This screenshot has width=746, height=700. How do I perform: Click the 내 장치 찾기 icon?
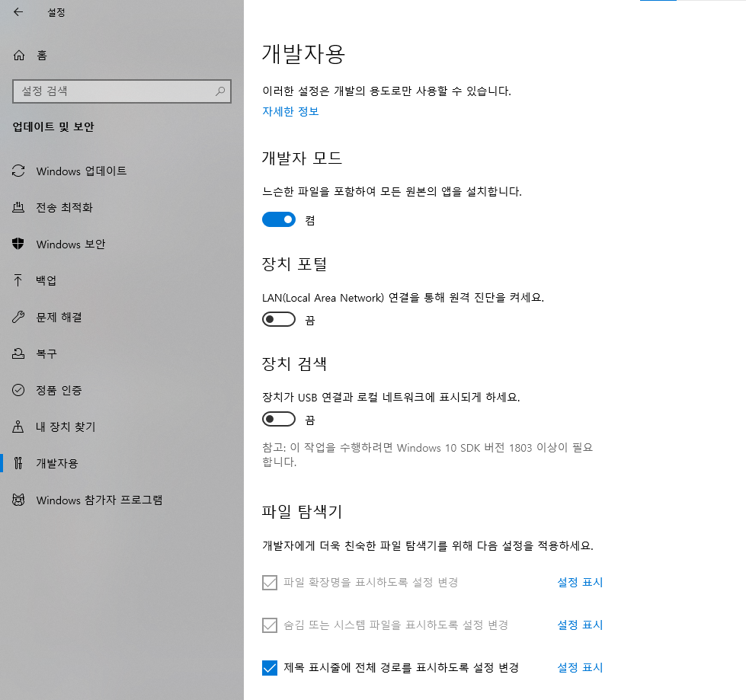coord(18,427)
